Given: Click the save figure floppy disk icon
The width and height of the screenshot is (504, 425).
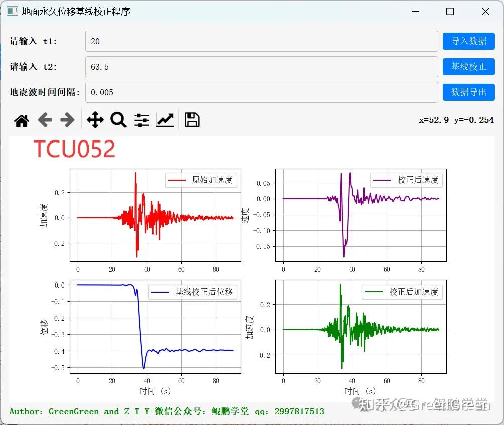Looking at the screenshot, I should pyautogui.click(x=191, y=120).
